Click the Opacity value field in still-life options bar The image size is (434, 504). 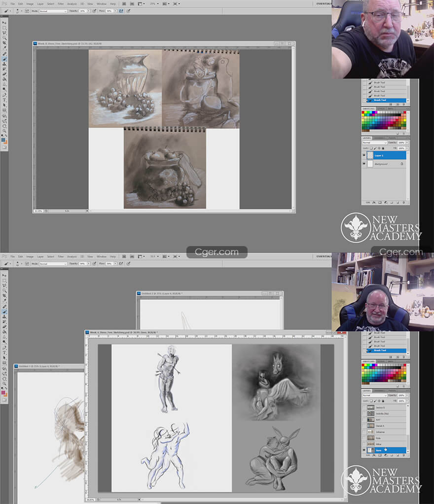[x=83, y=11]
